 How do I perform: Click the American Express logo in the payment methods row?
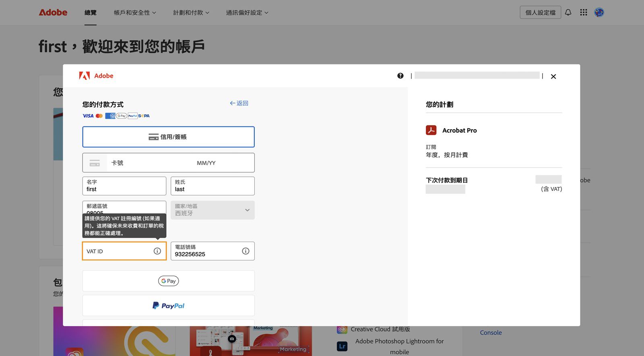[110, 116]
